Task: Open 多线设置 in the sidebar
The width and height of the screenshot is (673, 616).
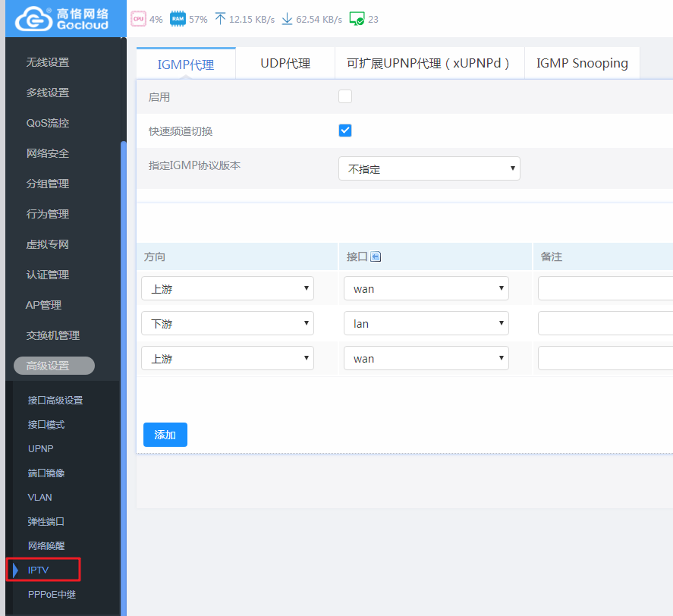Action: coord(48,93)
